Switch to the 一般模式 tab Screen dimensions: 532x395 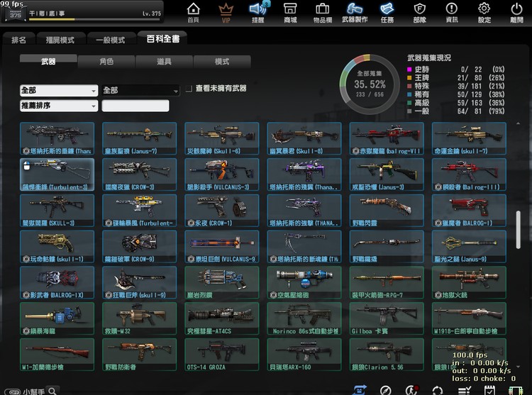click(111, 40)
